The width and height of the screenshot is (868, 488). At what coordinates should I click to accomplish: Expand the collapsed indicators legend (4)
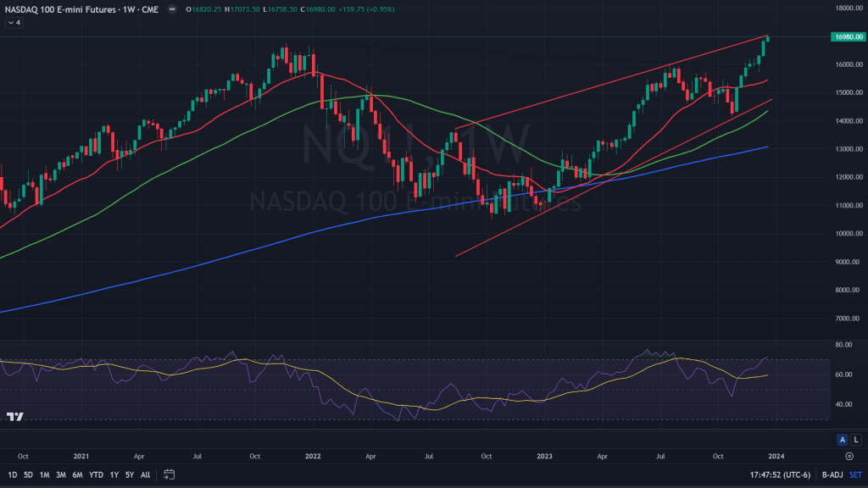(x=14, y=23)
